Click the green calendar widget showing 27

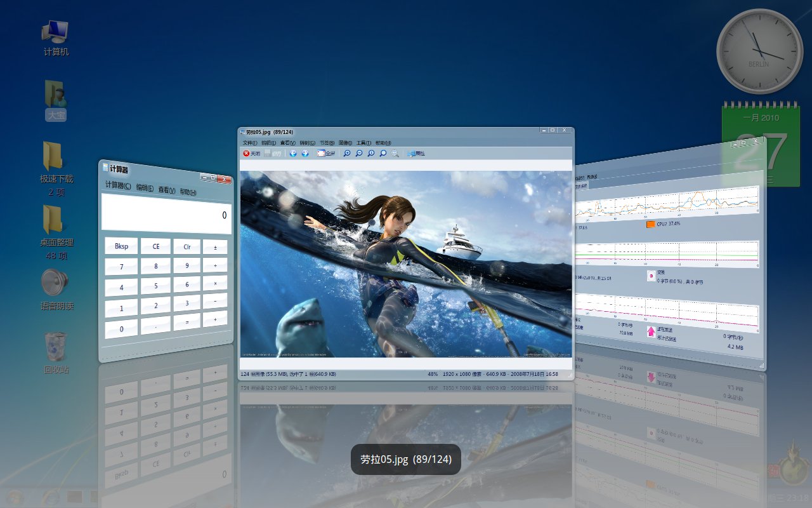pyautogui.click(x=761, y=144)
